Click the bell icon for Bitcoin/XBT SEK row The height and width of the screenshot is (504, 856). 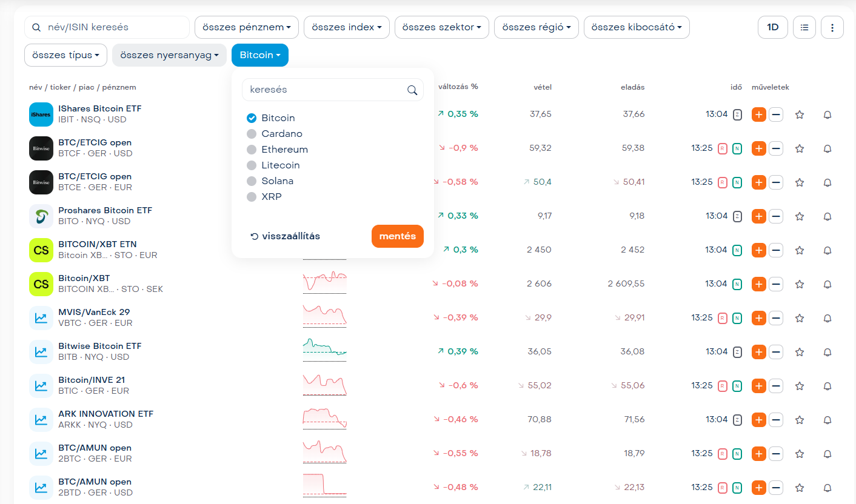point(828,284)
